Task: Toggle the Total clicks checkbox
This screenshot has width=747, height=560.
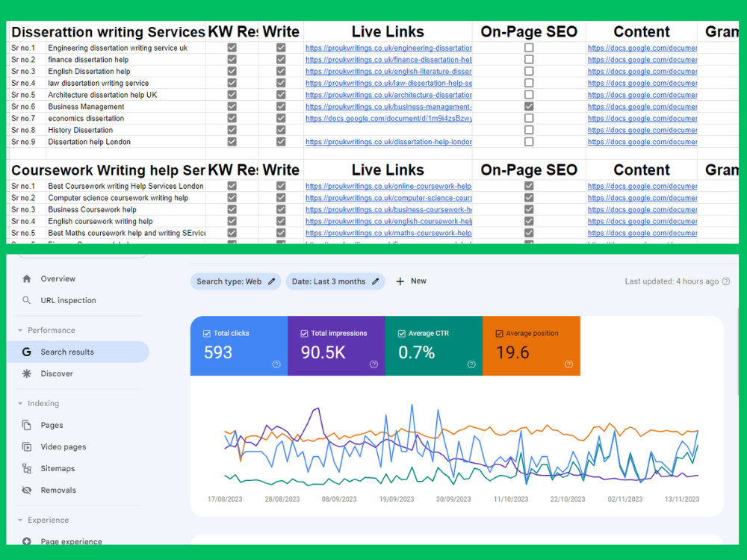Action: coord(207,333)
